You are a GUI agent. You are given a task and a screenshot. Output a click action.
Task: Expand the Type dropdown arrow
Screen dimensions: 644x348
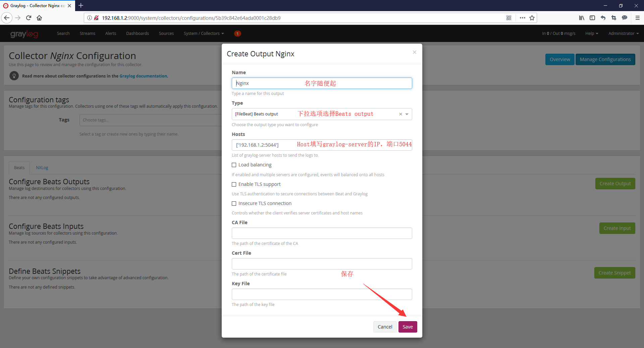[x=407, y=114]
